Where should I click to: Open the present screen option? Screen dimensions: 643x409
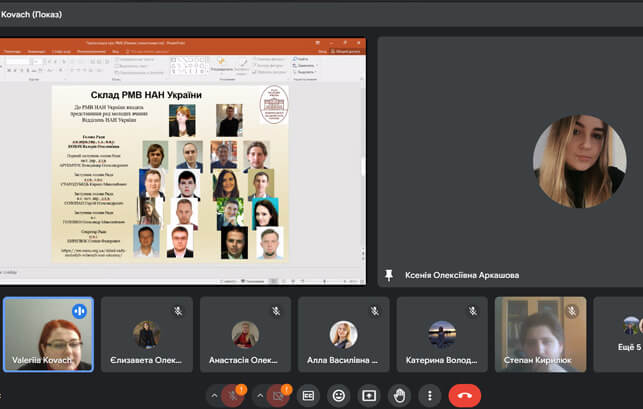369,395
